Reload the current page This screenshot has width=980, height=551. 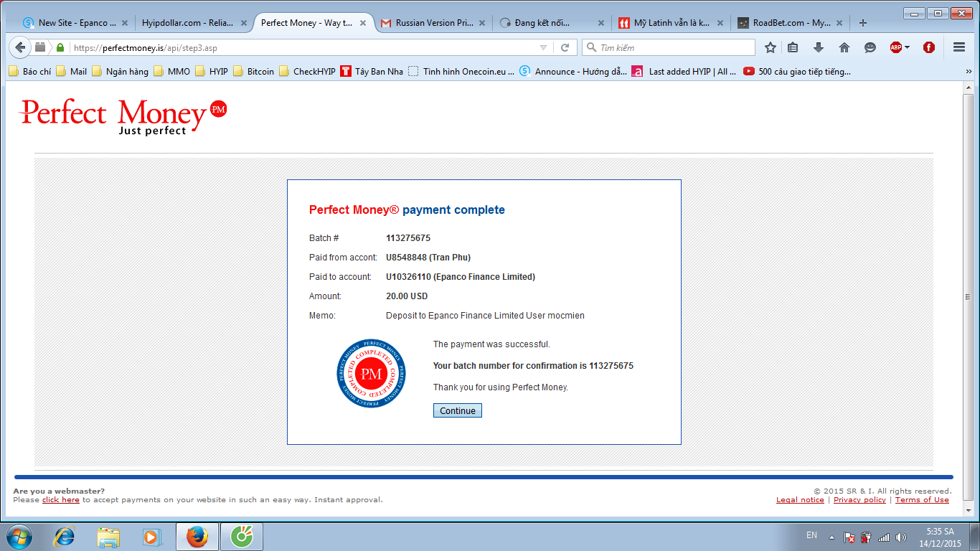click(x=565, y=48)
